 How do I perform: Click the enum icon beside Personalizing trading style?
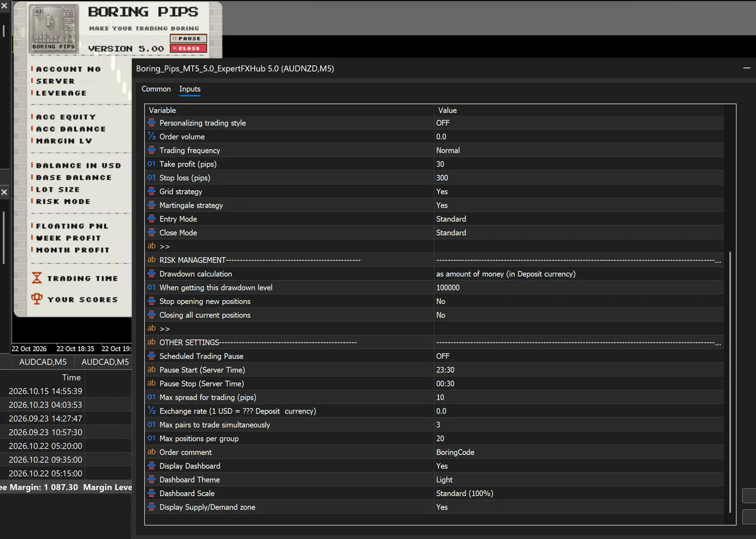tap(151, 123)
